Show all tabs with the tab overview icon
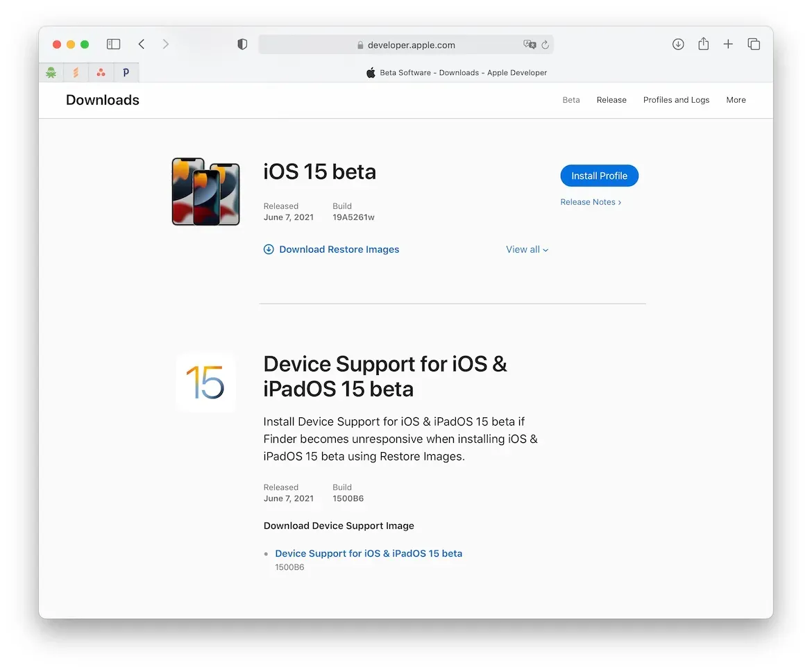The height and width of the screenshot is (670, 812). pyautogui.click(x=754, y=44)
